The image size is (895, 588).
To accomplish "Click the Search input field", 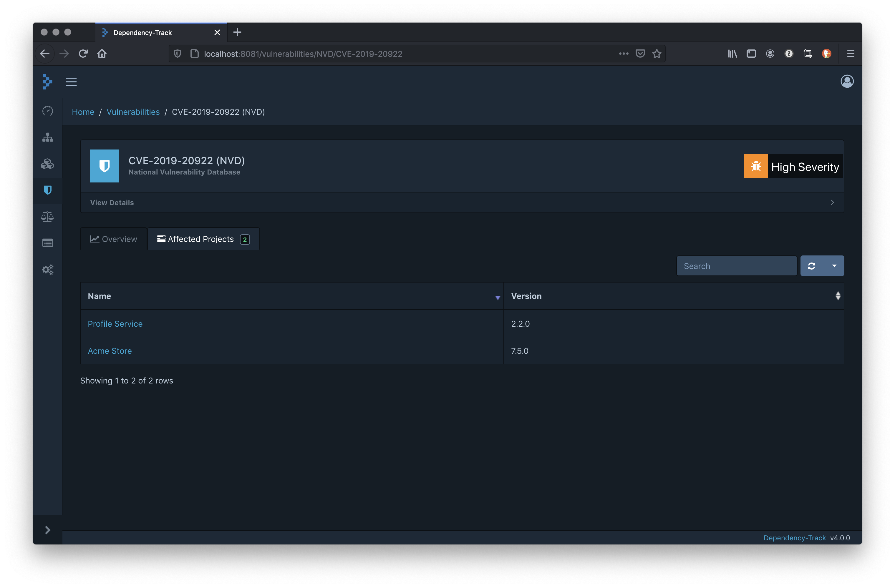I will pyautogui.click(x=736, y=266).
